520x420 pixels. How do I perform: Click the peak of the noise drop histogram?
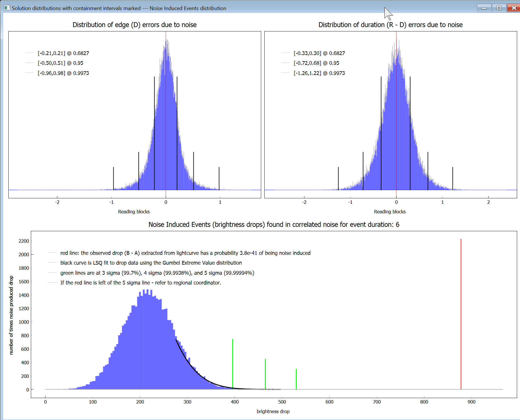coord(148,291)
